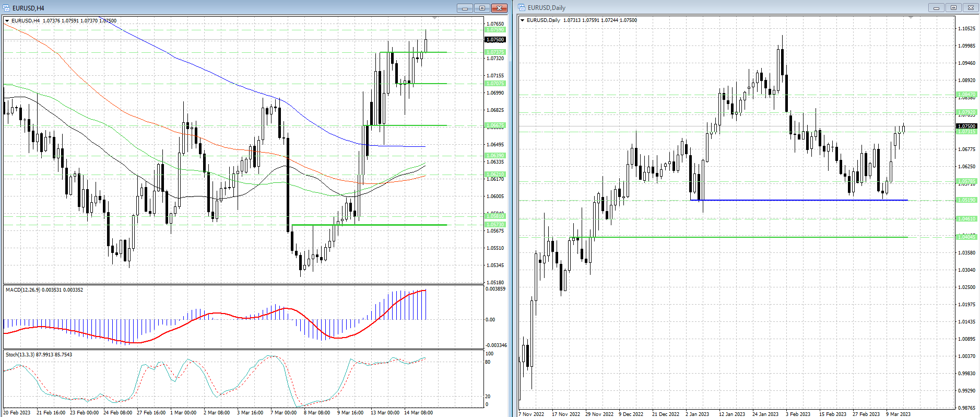Select the 1.05190 level label in Daily chart
Screen dimensions: 980x417
[x=966, y=200]
